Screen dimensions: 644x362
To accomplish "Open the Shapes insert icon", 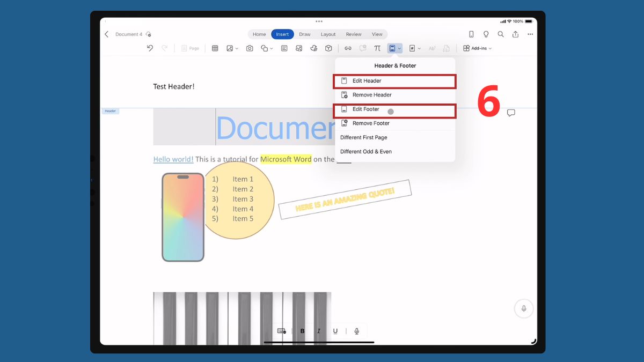I will coord(264,48).
